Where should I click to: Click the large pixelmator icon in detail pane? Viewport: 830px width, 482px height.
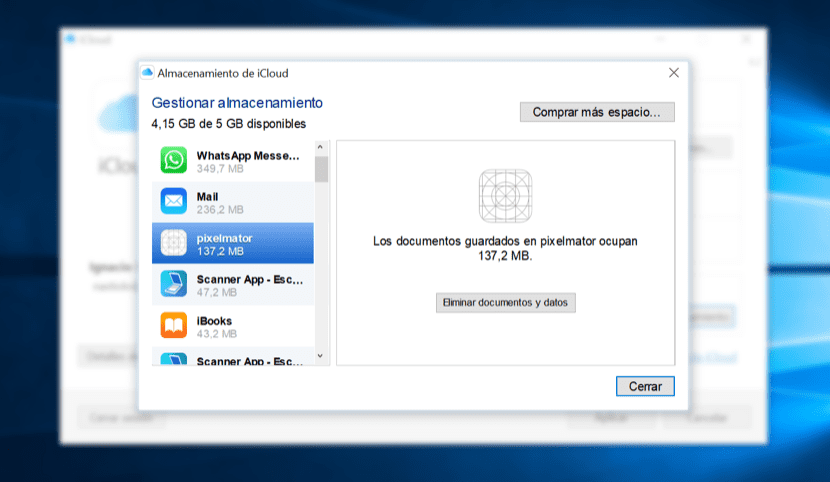coord(506,196)
